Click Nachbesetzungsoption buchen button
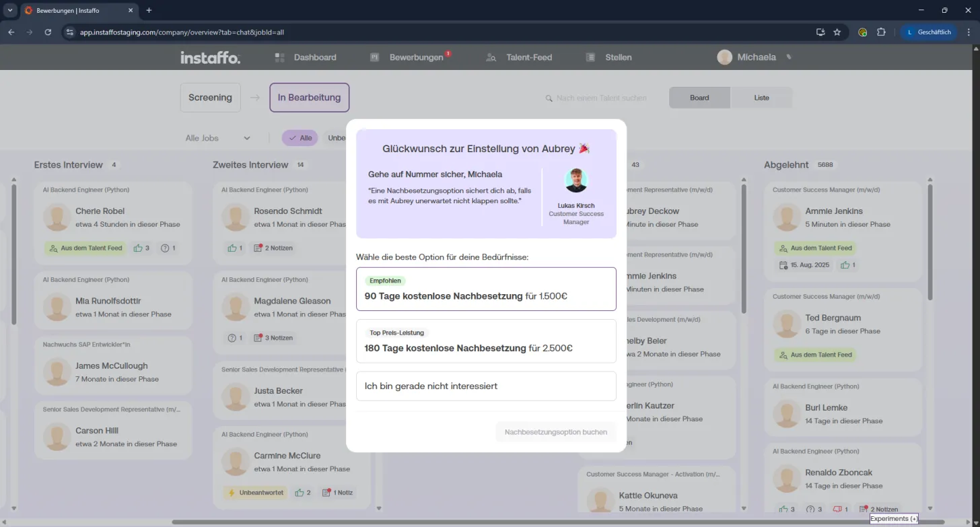The width and height of the screenshot is (980, 527). [556, 432]
